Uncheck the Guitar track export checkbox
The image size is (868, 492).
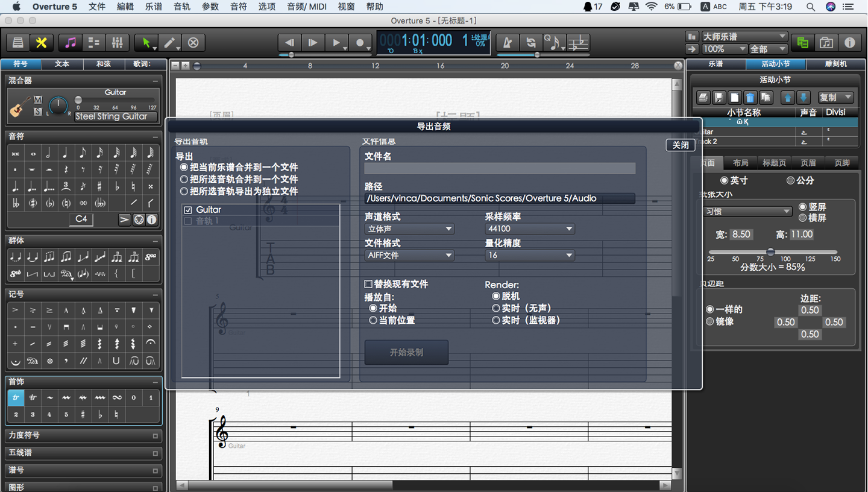click(x=189, y=210)
